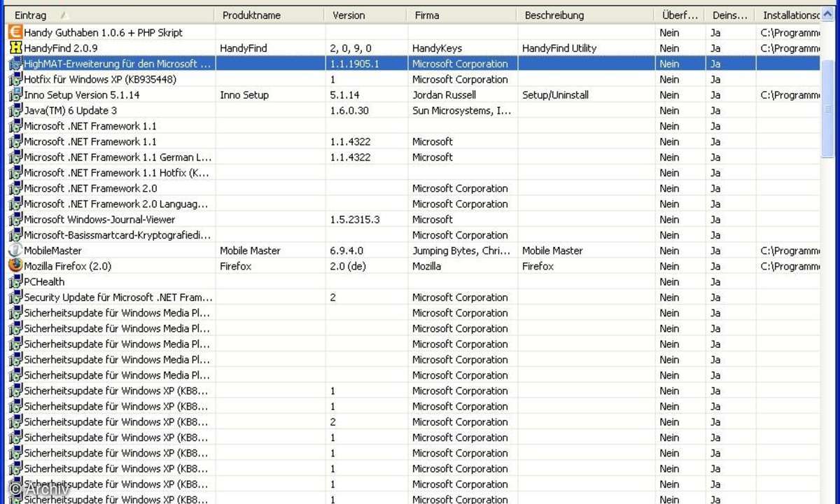
Task: Click icon of Hotfix für Windows XP (KB935448)
Action: pos(15,79)
